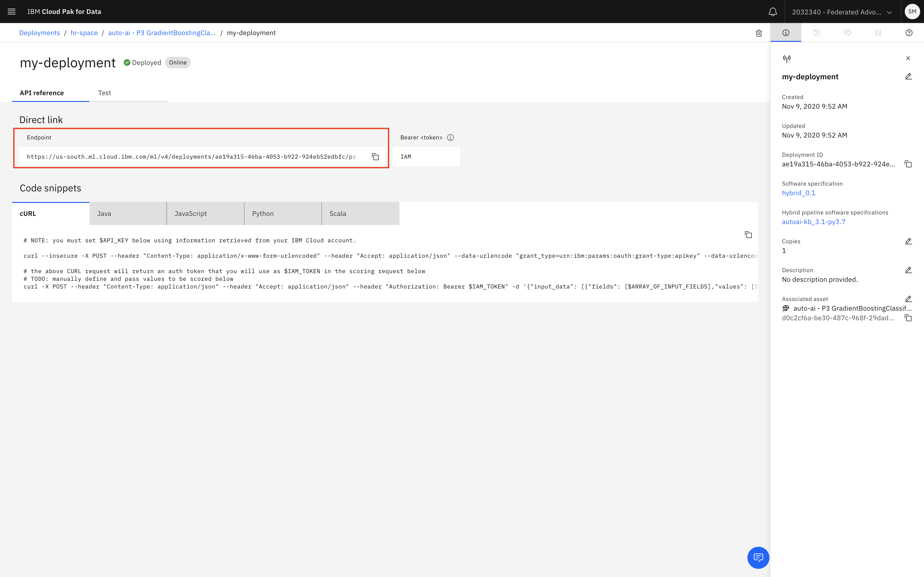Open the hr-space breadcrumb link
Image resolution: width=924 pixels, height=577 pixels.
pos(84,33)
